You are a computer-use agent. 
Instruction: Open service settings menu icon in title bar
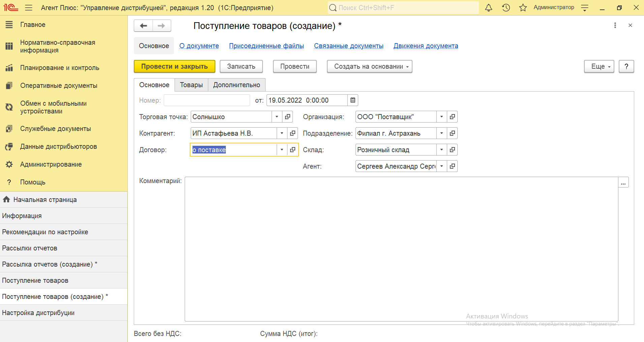coord(585,7)
